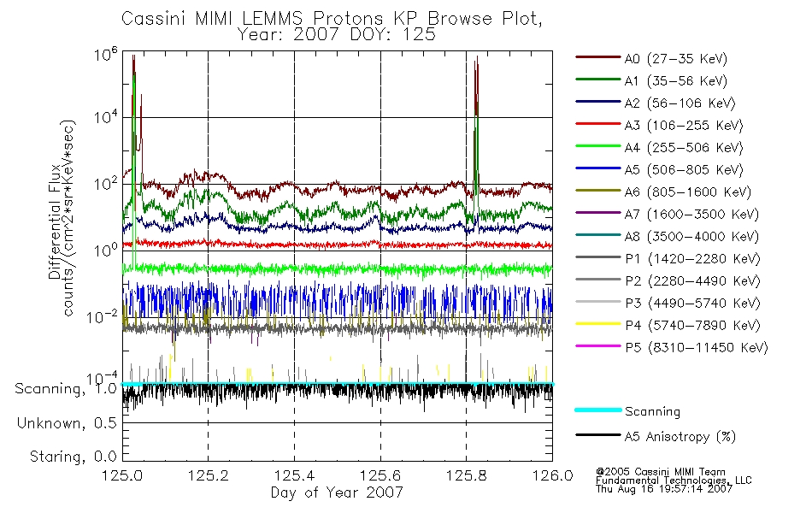Click the 10^-2 y-axis tick label
812x513 pixels.
[103, 316]
